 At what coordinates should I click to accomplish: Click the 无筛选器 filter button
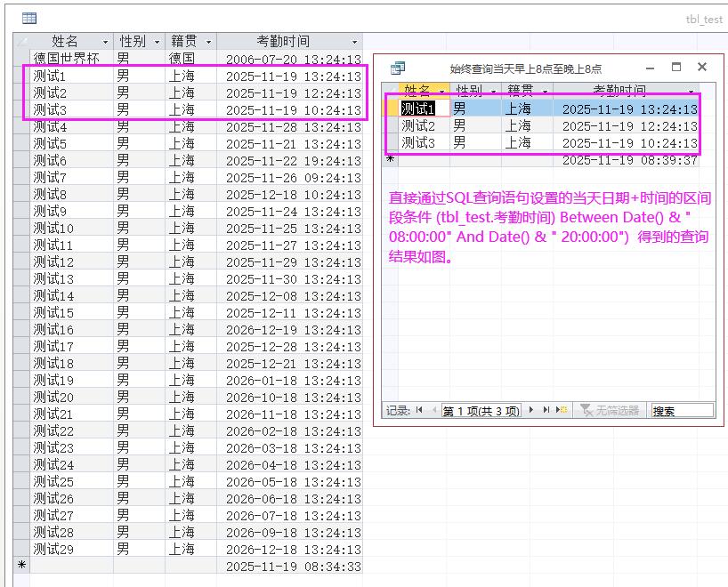(611, 410)
